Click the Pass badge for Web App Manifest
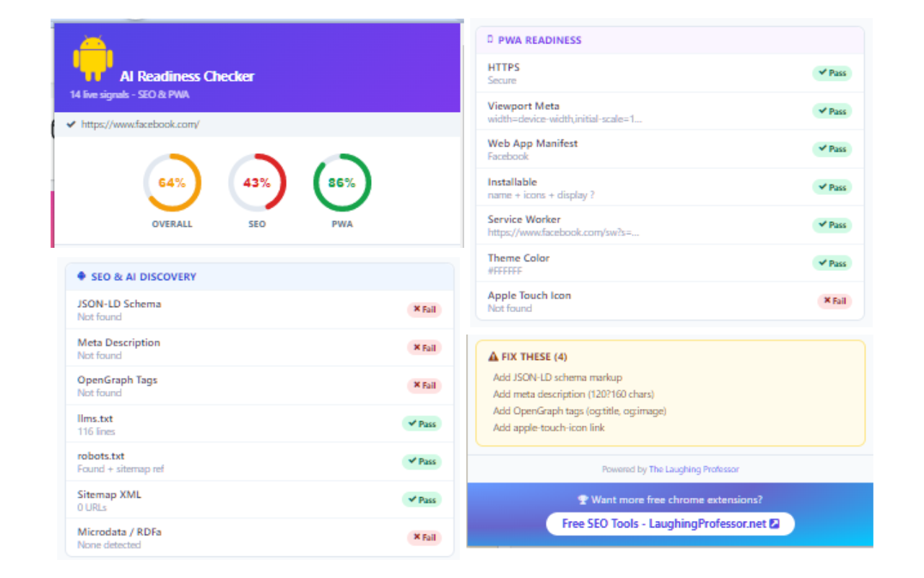Viewport: 924px width, 578px height. [x=832, y=149]
